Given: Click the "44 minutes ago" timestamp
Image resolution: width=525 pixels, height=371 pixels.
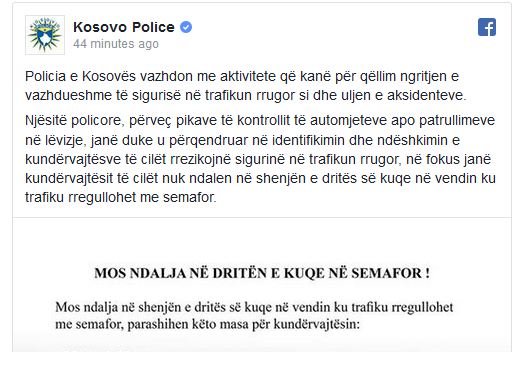Looking at the screenshot, I should pyautogui.click(x=116, y=44).
